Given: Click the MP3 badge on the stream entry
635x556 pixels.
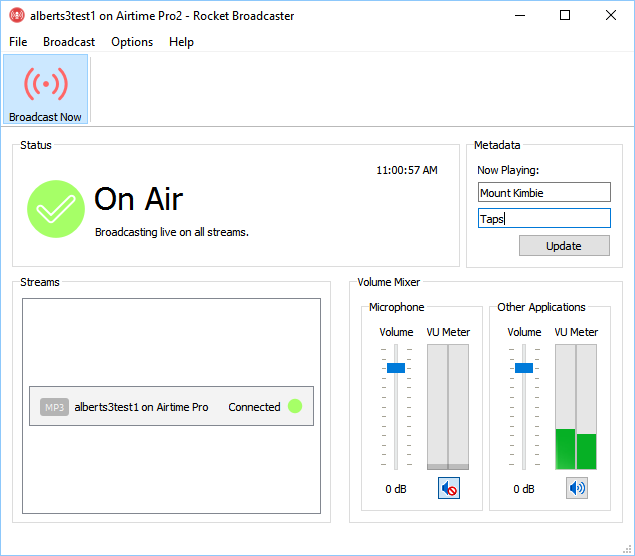Looking at the screenshot, I should pos(54,407).
